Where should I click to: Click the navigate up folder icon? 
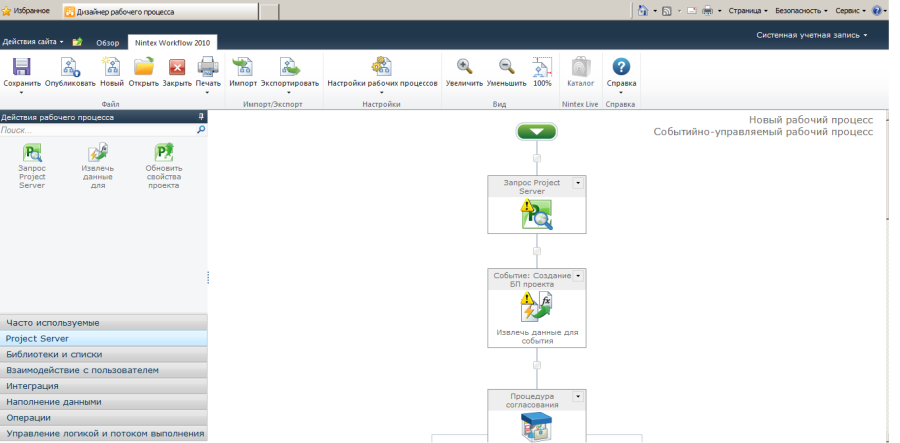pyautogui.click(x=77, y=42)
